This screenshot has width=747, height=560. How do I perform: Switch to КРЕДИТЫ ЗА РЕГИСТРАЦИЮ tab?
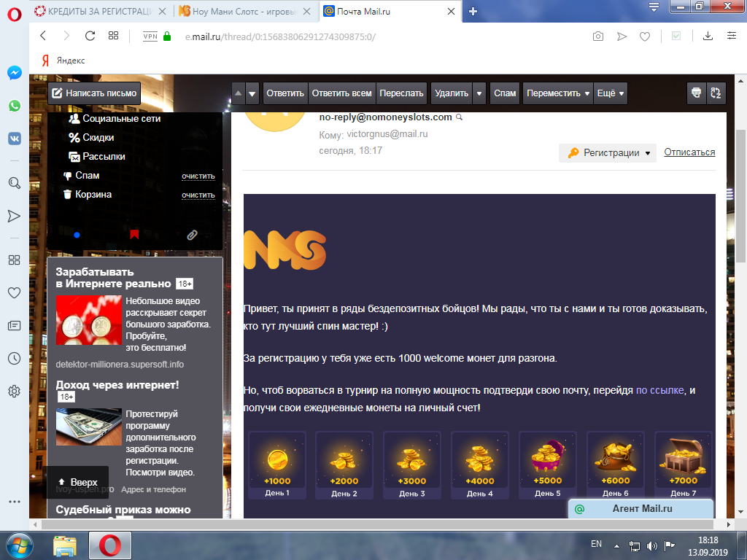(x=101, y=12)
